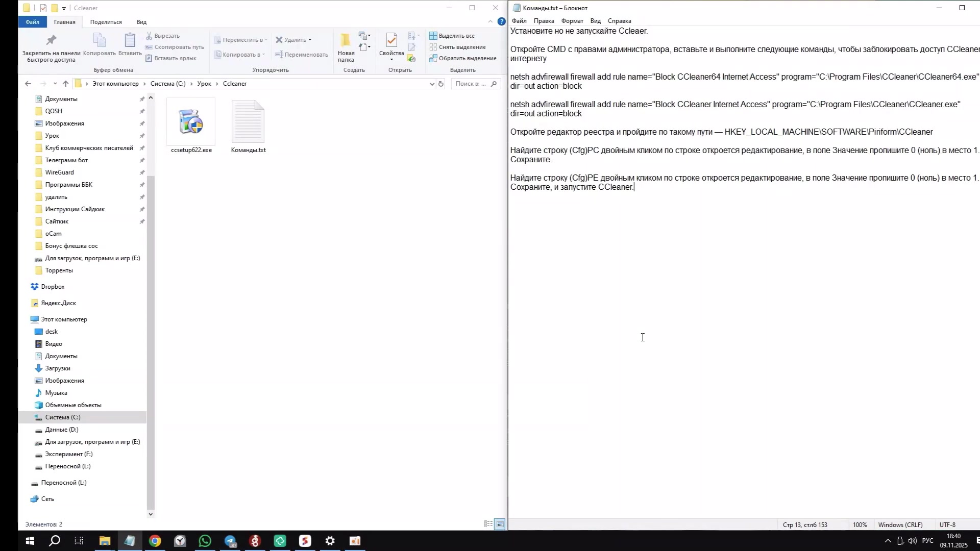Click the New Folder icon
This screenshot has height=551, width=980.
346,41
